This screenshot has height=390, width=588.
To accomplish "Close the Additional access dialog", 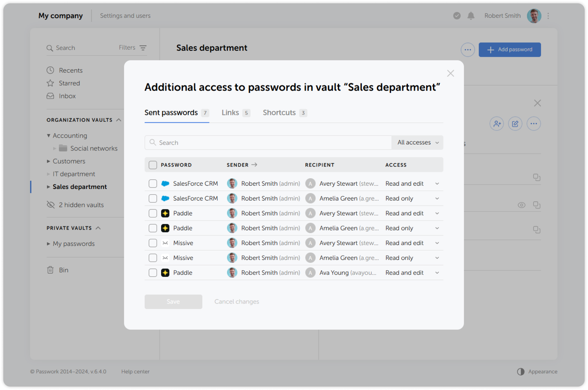I will 450,73.
